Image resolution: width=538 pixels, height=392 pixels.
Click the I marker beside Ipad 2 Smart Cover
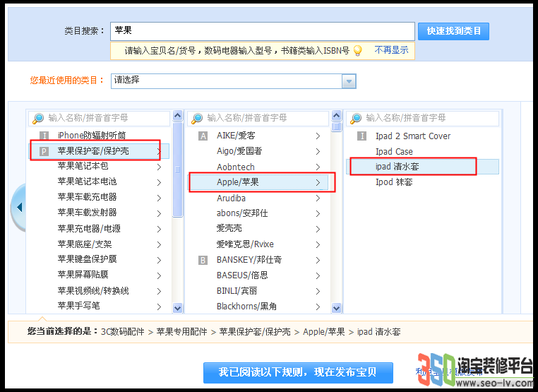tap(361, 136)
